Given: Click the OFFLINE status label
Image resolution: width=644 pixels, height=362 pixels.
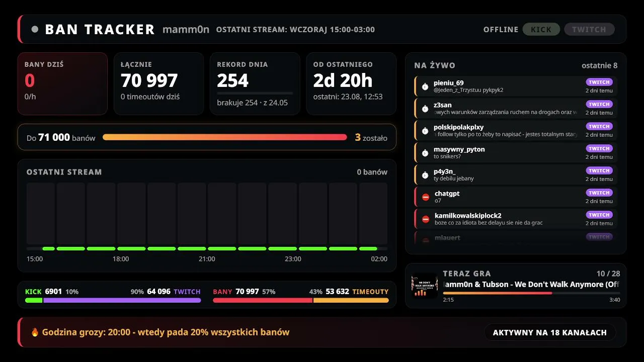Looking at the screenshot, I should pos(501,29).
